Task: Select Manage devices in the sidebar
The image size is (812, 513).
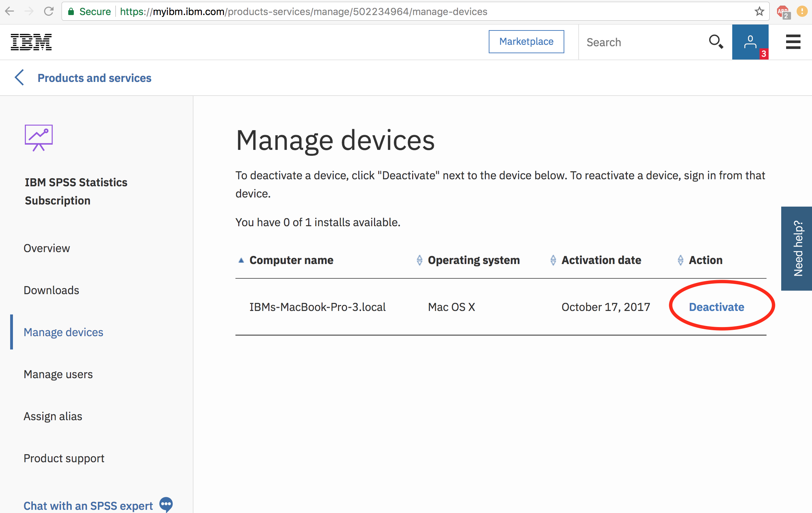Action: point(63,332)
